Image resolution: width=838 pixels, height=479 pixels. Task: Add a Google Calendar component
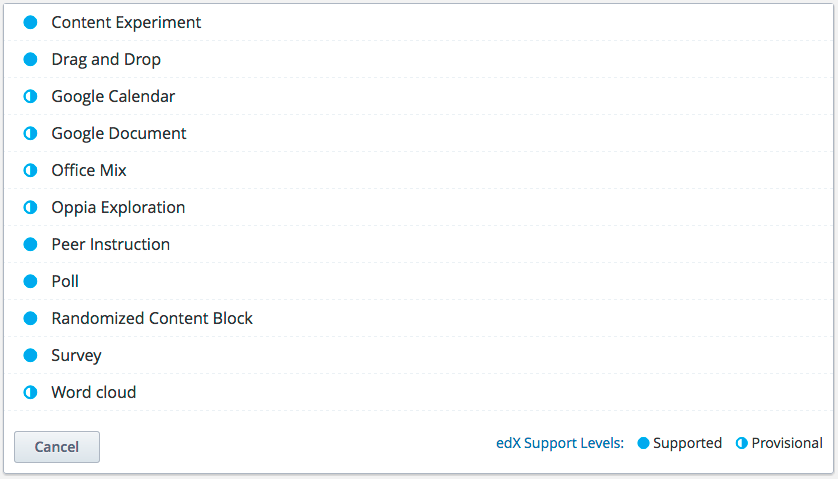point(113,96)
